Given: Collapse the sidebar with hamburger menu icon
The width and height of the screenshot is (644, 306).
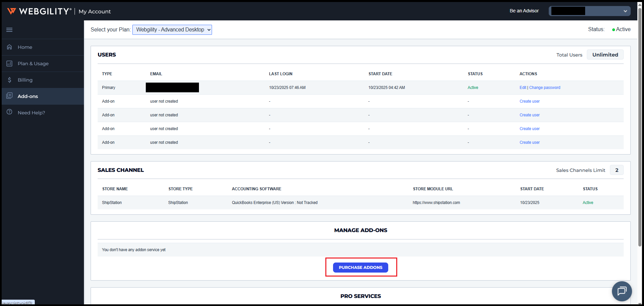Looking at the screenshot, I should point(9,30).
